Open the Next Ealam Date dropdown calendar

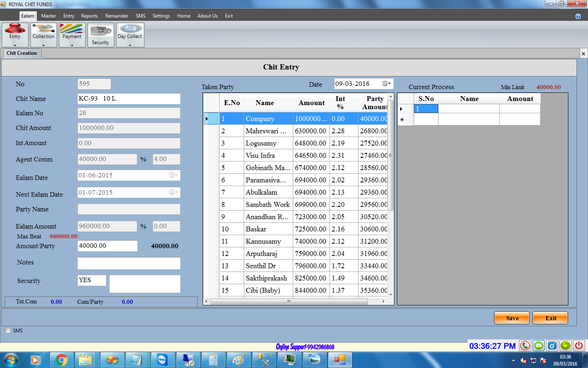click(174, 192)
